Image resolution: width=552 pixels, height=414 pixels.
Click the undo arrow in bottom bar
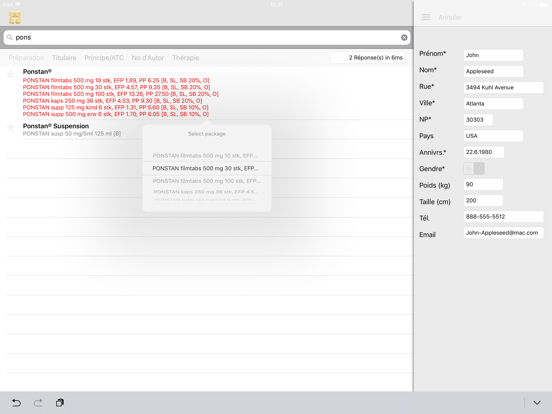click(16, 403)
